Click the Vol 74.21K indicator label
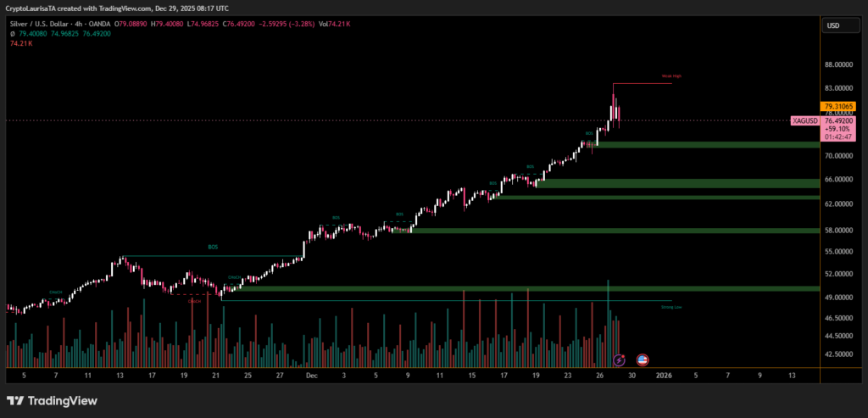 click(335, 24)
